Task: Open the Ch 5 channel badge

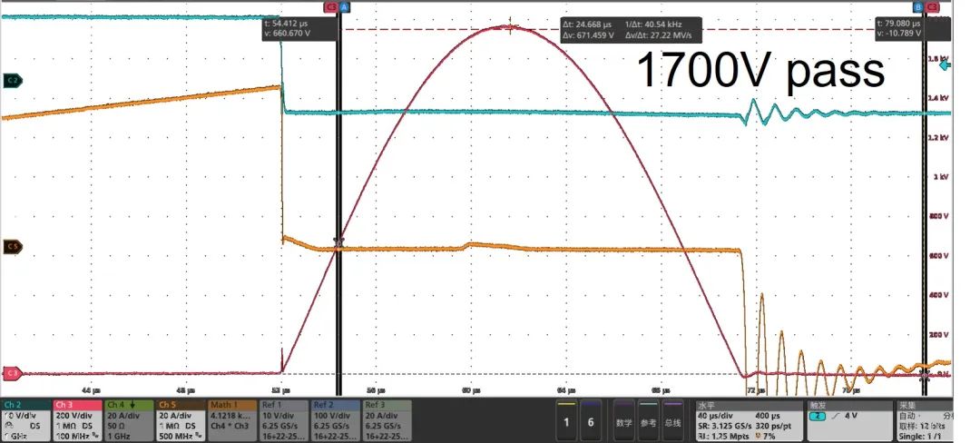Action: point(181,420)
